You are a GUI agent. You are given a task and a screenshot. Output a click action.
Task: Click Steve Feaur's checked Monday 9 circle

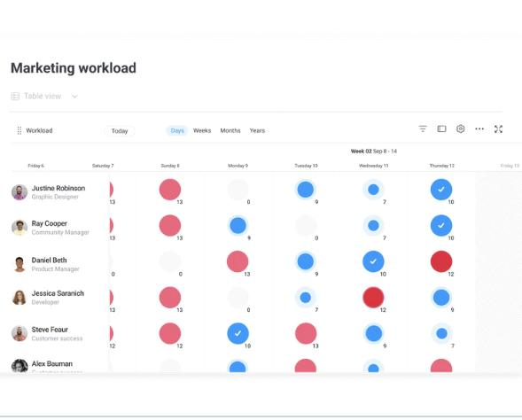tap(238, 333)
